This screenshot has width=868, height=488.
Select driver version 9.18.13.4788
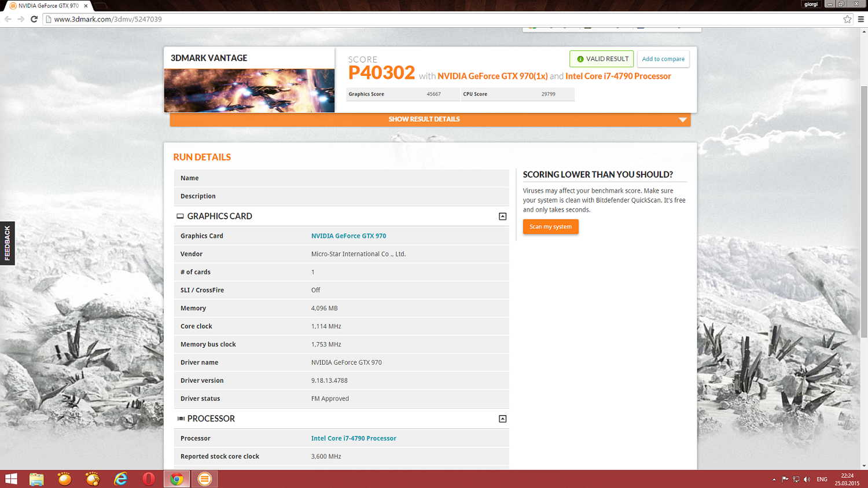[329, 381]
